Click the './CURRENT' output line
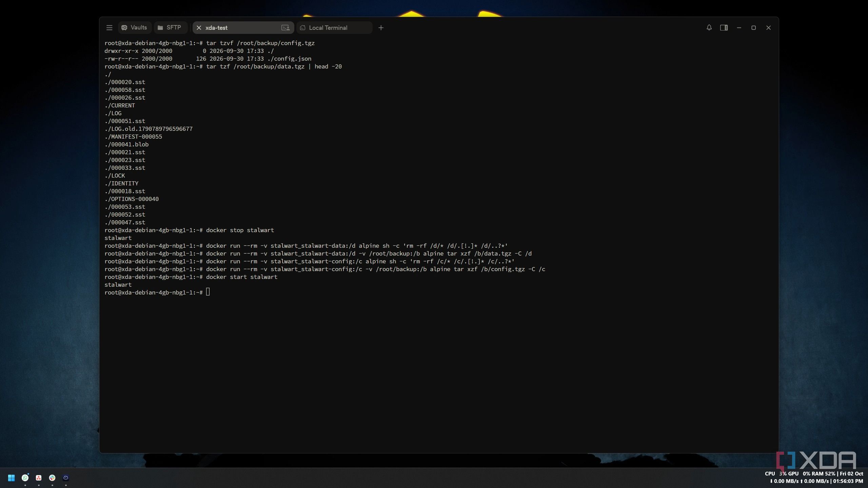This screenshot has width=868, height=488. (120, 105)
